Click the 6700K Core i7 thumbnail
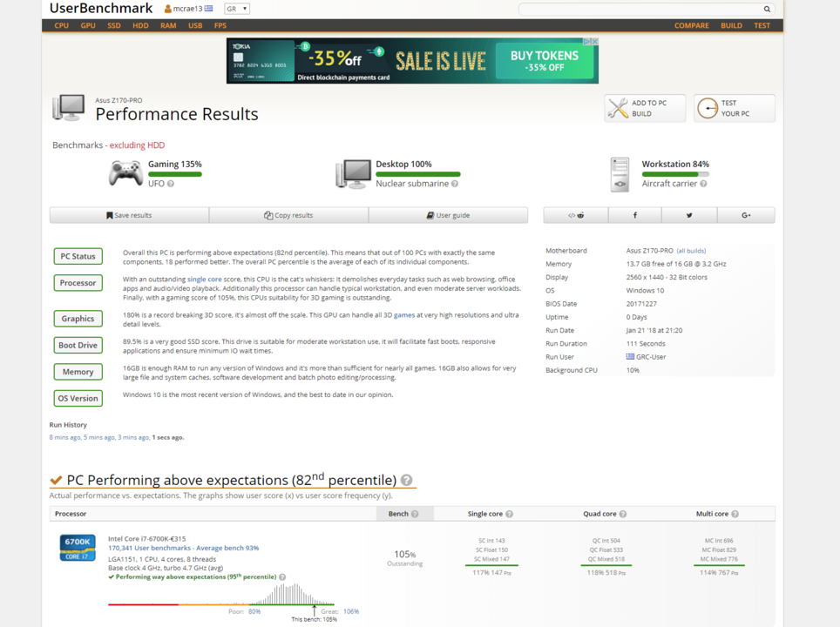The image size is (840, 627). click(78, 548)
